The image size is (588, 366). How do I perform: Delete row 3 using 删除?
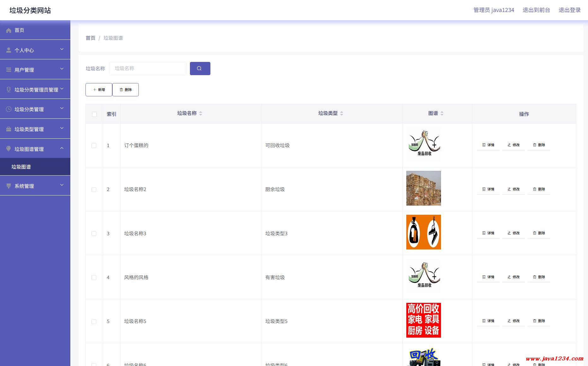coord(539,233)
